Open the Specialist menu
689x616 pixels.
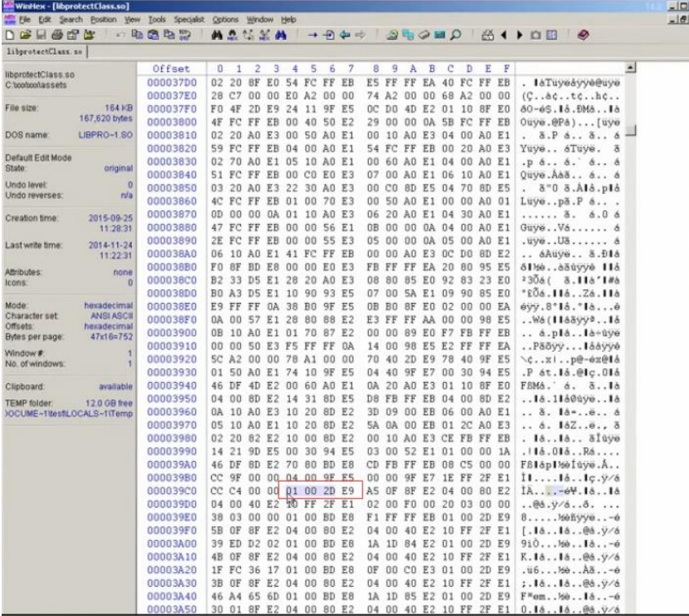coord(189,20)
